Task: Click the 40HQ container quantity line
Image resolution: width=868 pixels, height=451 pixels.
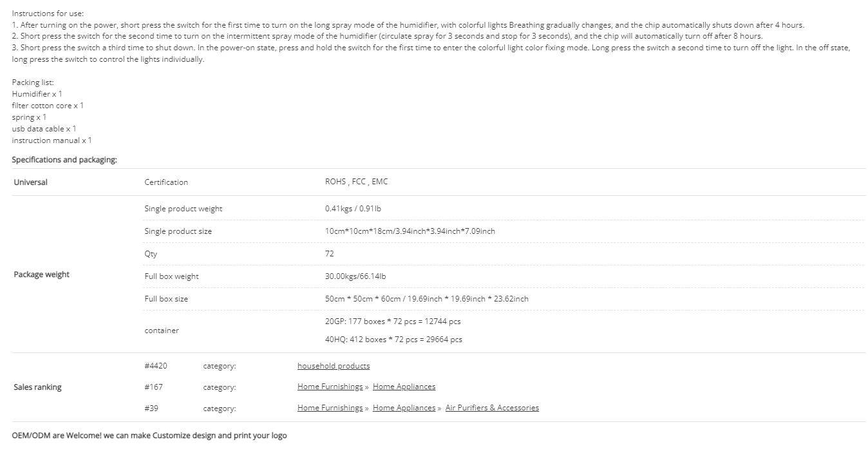Action: tap(393, 340)
